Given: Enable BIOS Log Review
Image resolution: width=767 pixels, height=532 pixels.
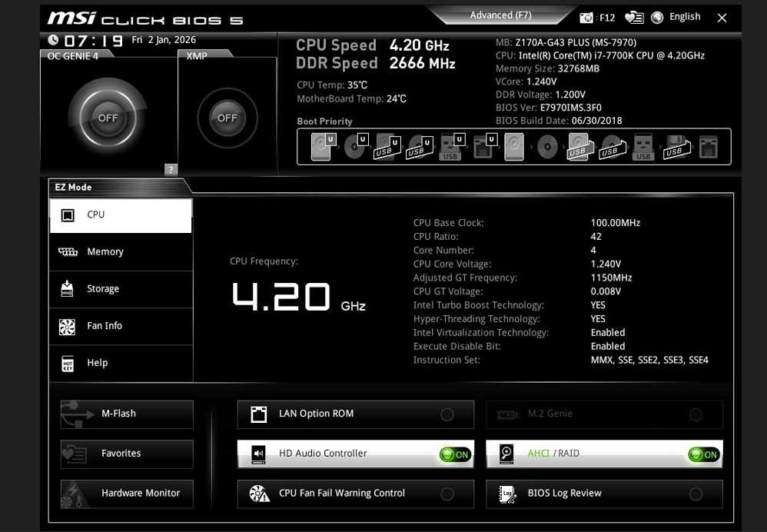Looking at the screenshot, I should coord(604,494).
